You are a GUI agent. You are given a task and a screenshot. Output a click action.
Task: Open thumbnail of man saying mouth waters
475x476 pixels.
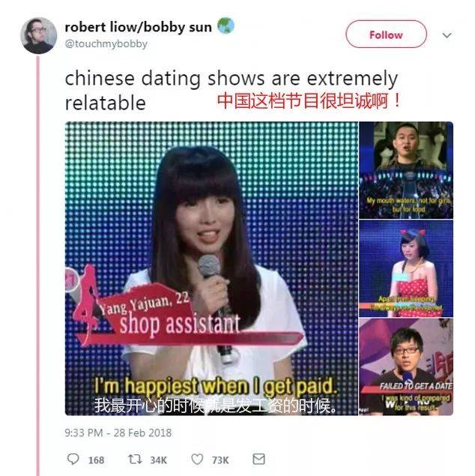(x=406, y=170)
